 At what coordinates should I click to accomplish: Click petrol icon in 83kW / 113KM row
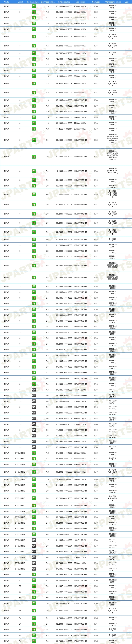34,59
